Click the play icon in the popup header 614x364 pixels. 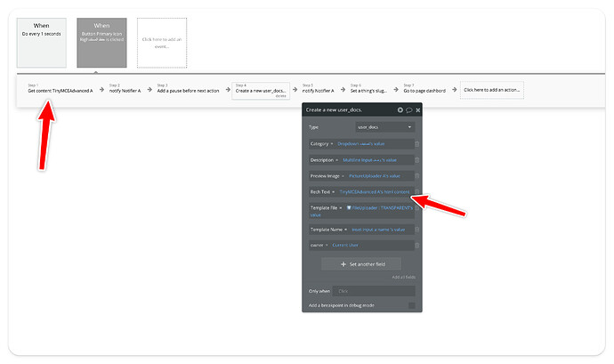pos(400,110)
